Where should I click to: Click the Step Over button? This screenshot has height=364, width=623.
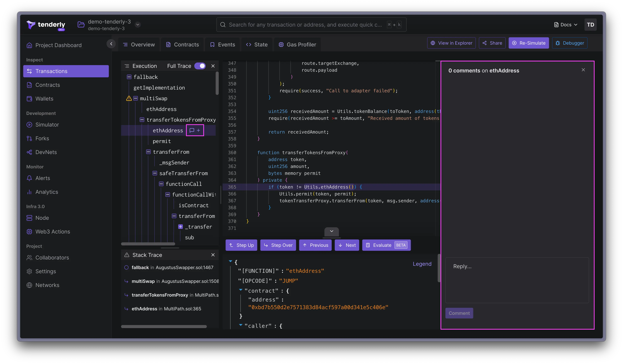click(x=278, y=245)
